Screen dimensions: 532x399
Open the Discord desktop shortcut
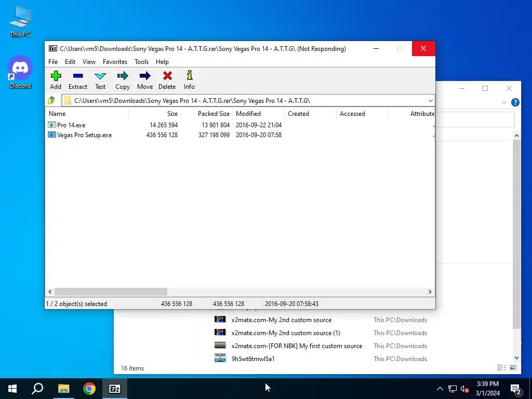(x=20, y=73)
